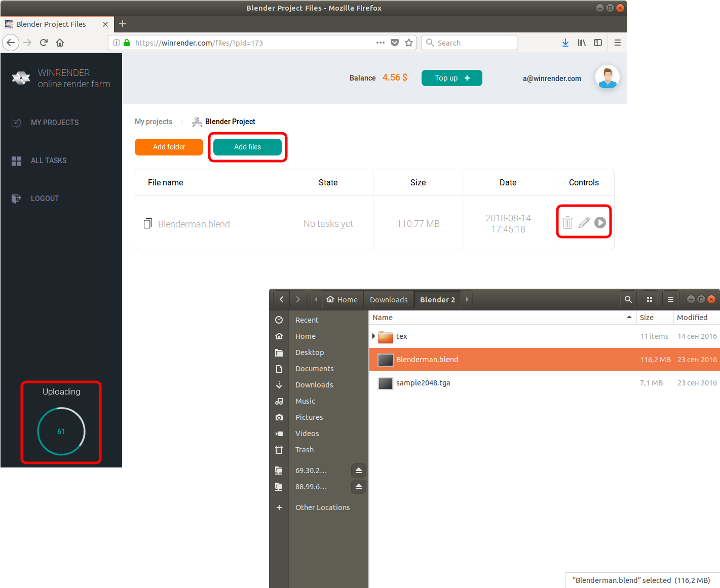Eject the 88.99.6… network mount
Screen dimensions: 720x588
(x=359, y=487)
